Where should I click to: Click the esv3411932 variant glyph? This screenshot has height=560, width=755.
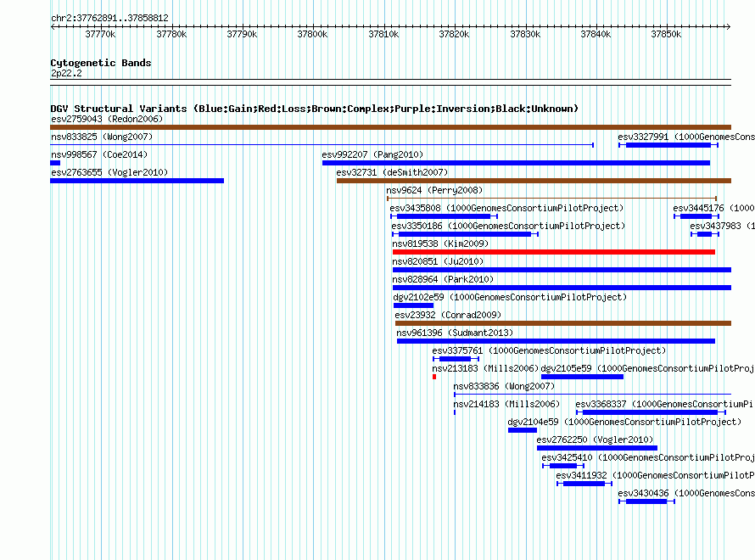pos(584,484)
